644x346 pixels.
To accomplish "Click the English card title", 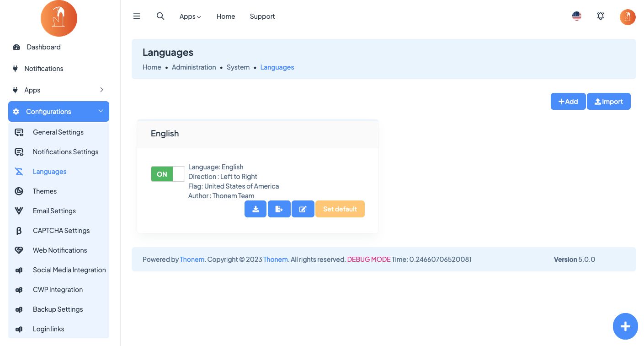I will click(x=165, y=134).
